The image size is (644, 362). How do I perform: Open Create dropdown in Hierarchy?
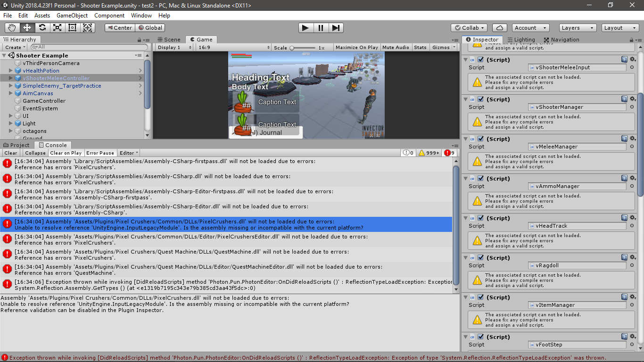[15, 47]
